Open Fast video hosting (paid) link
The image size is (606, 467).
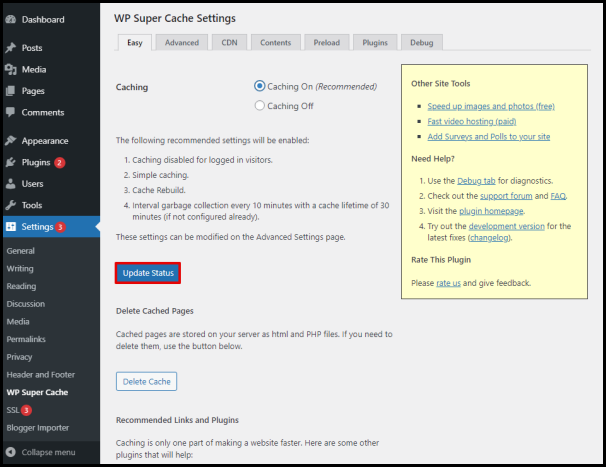tap(472, 121)
